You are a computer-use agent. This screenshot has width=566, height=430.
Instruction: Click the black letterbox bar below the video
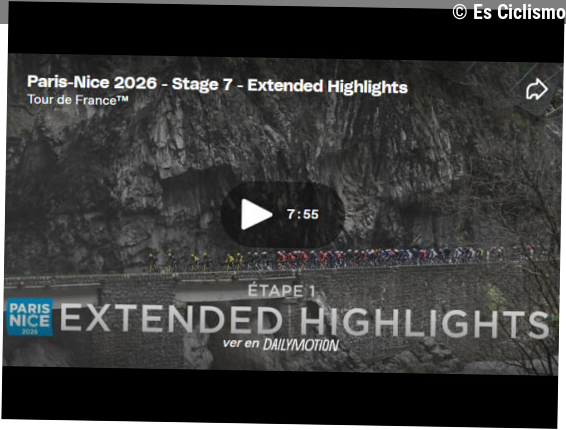click(280, 396)
